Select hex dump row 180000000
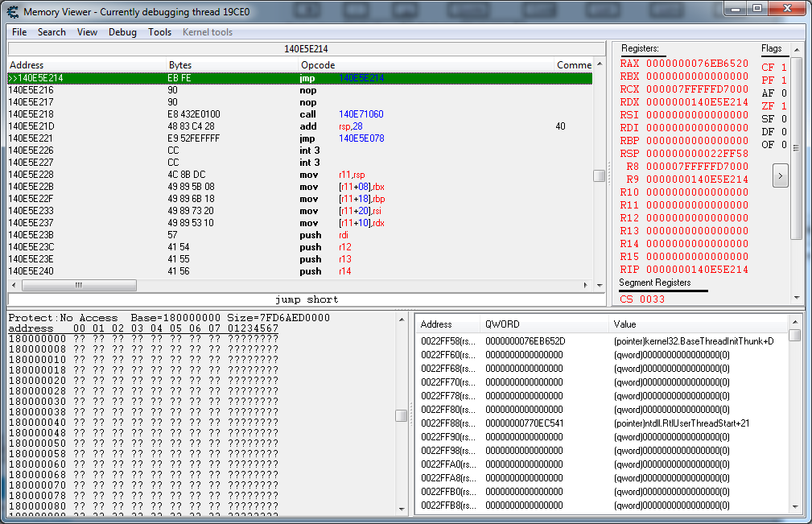This screenshot has width=812, height=524. 143,339
